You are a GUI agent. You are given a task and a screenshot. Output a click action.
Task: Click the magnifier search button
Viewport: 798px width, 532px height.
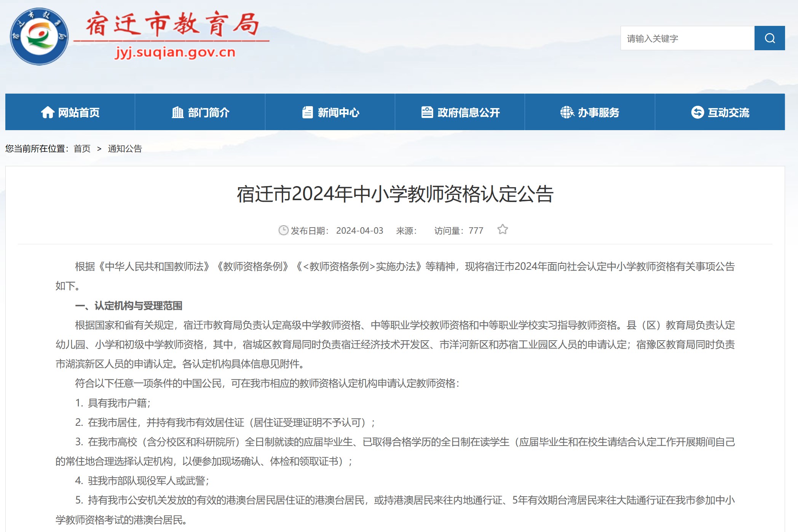point(769,38)
